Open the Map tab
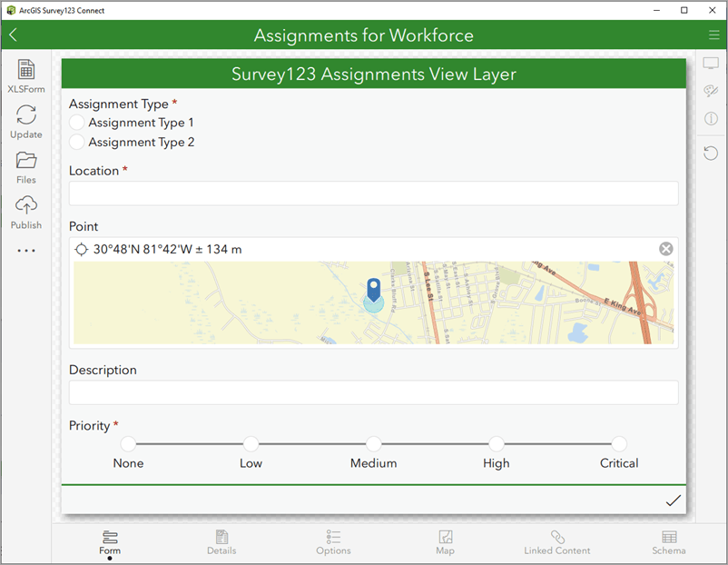728x565 pixels. point(446,542)
